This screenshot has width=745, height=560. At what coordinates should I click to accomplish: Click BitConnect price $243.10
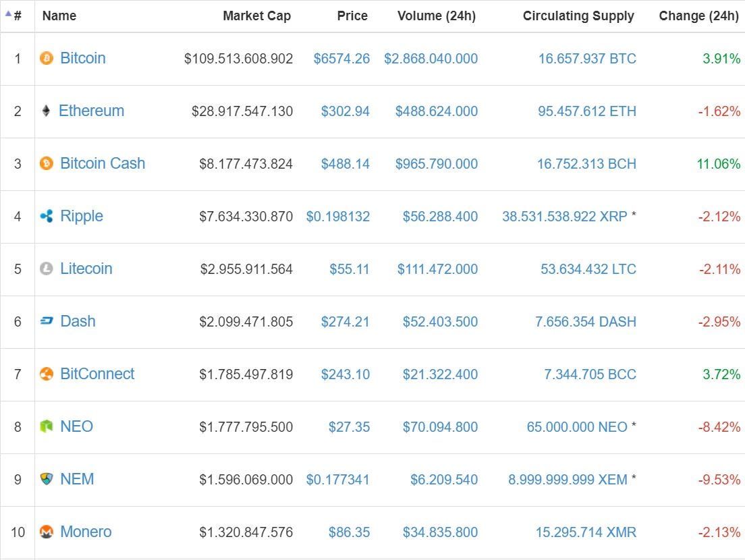point(346,374)
